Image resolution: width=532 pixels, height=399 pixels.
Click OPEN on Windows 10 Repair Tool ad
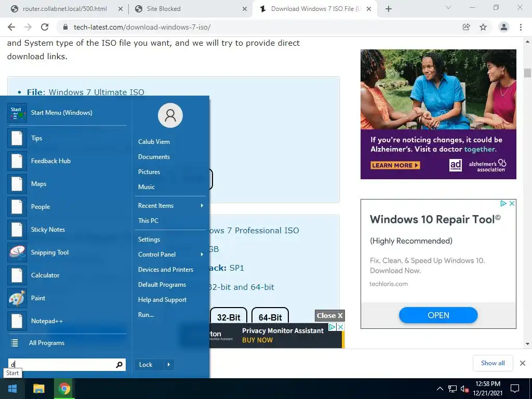coord(438,315)
